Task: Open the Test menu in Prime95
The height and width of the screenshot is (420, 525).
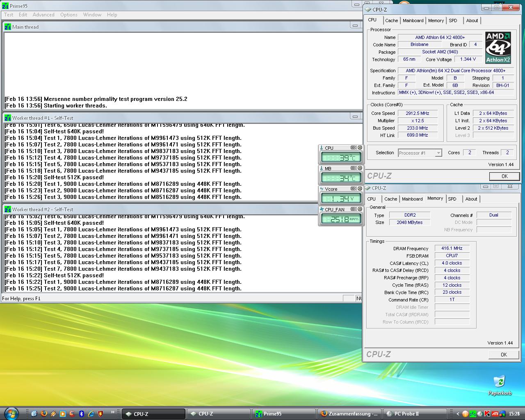Action: click(x=9, y=14)
